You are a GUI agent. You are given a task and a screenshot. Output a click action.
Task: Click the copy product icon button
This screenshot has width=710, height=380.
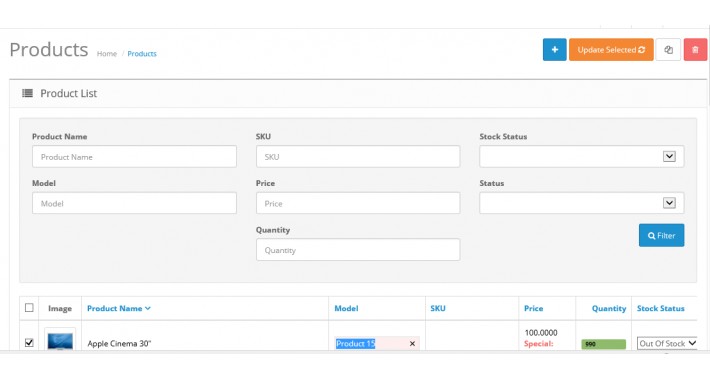pyautogui.click(x=668, y=49)
